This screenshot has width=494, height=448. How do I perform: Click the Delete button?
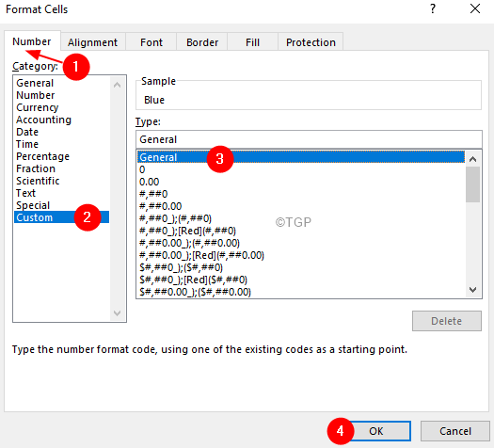[446, 321]
